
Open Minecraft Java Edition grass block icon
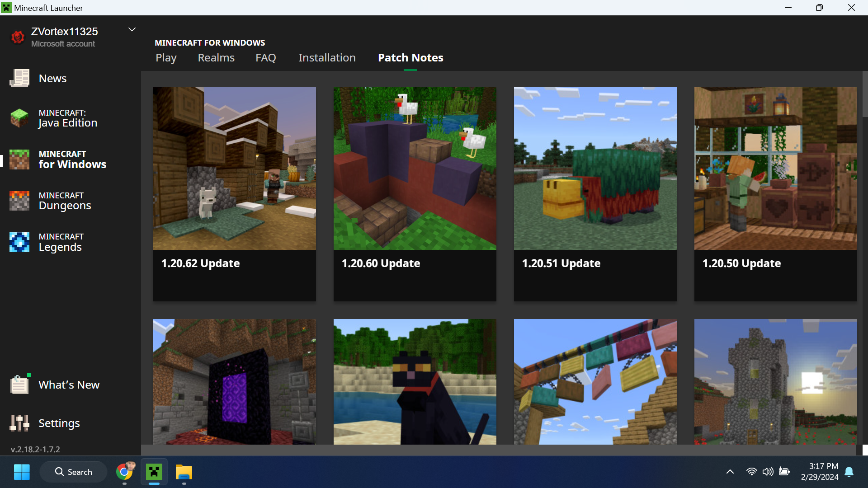click(19, 118)
